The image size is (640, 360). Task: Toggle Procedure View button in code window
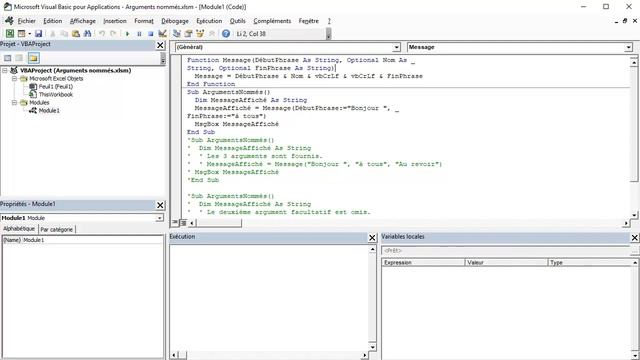175,222
